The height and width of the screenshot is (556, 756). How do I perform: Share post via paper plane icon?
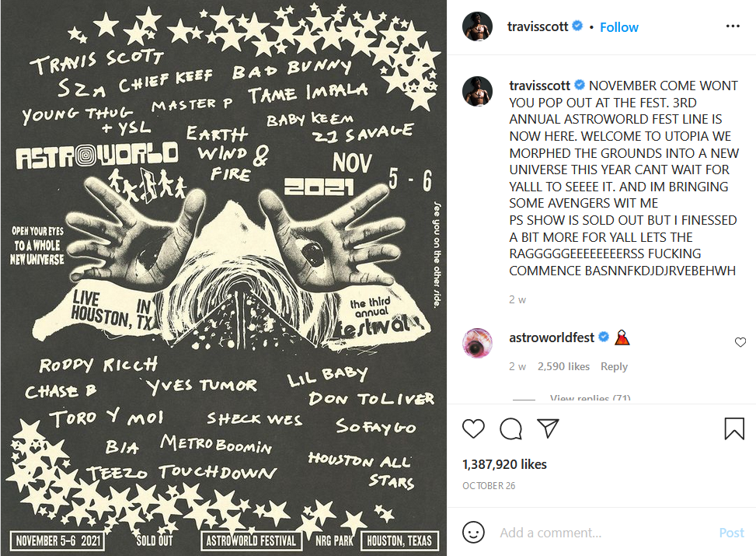click(x=548, y=428)
